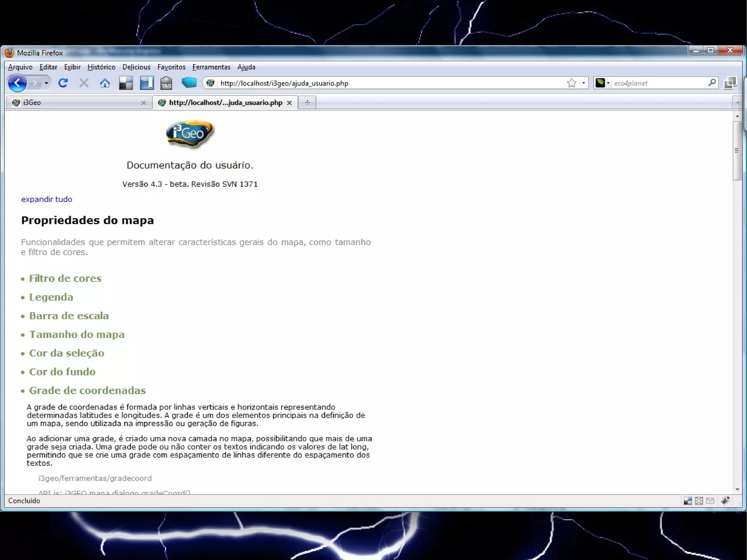Go to the Home page
This screenshot has width=747, height=560.
[105, 83]
